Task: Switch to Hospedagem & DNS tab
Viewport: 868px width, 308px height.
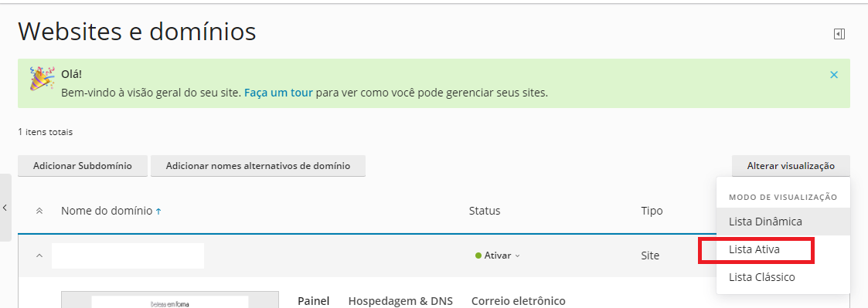Action: coord(400,301)
